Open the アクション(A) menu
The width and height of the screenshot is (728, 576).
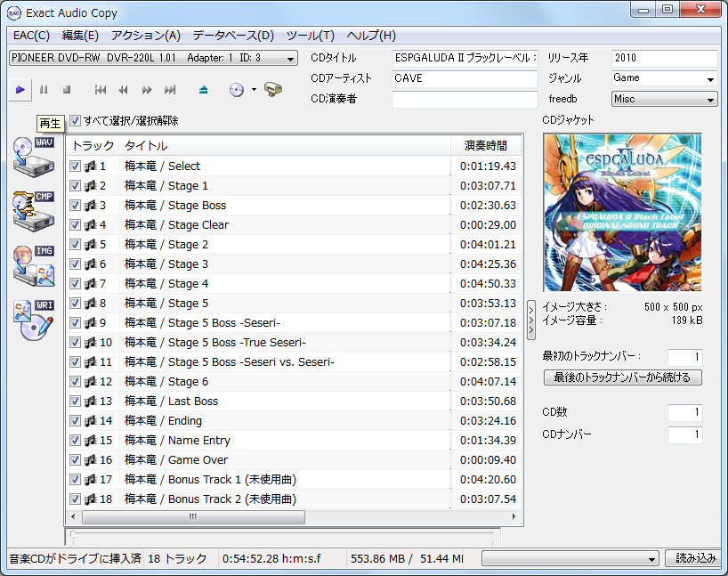point(146,36)
